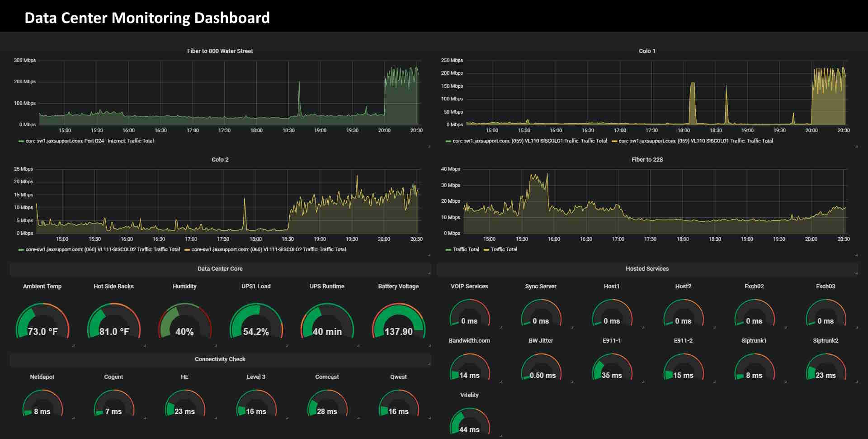Click the Exch03 panel title
The image size is (868, 439).
[x=826, y=286]
